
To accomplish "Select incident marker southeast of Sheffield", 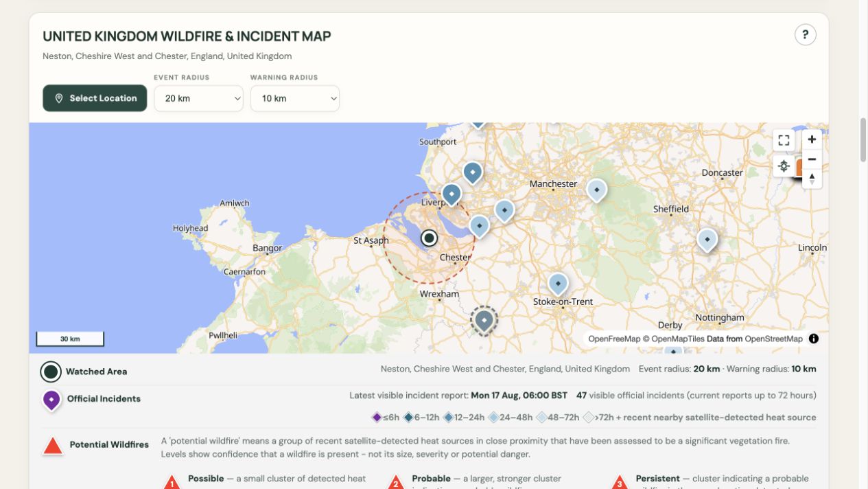I will click(707, 240).
